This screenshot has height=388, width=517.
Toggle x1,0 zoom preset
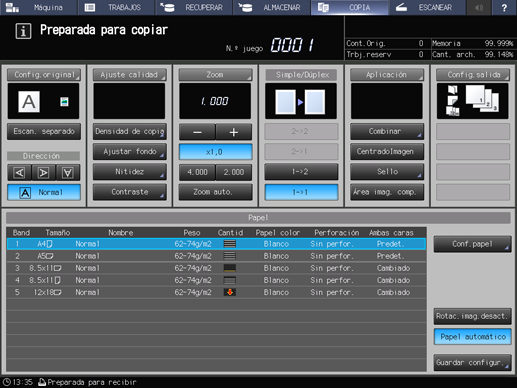(215, 152)
